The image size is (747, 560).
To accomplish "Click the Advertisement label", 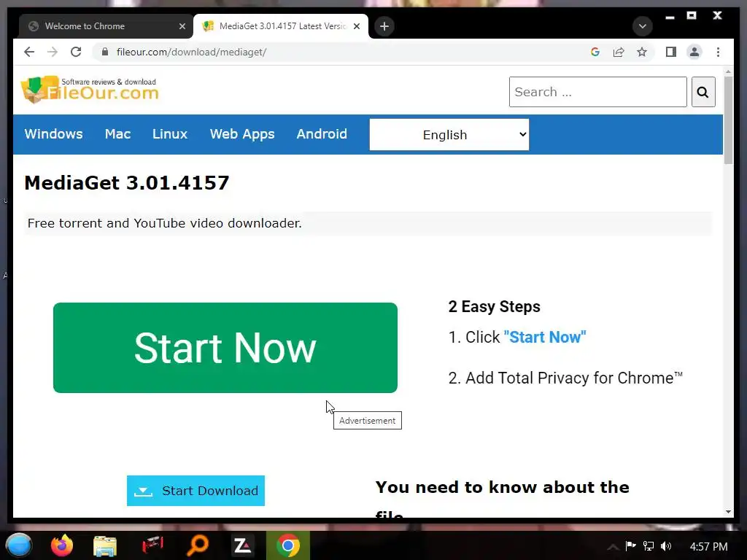I will (x=368, y=421).
